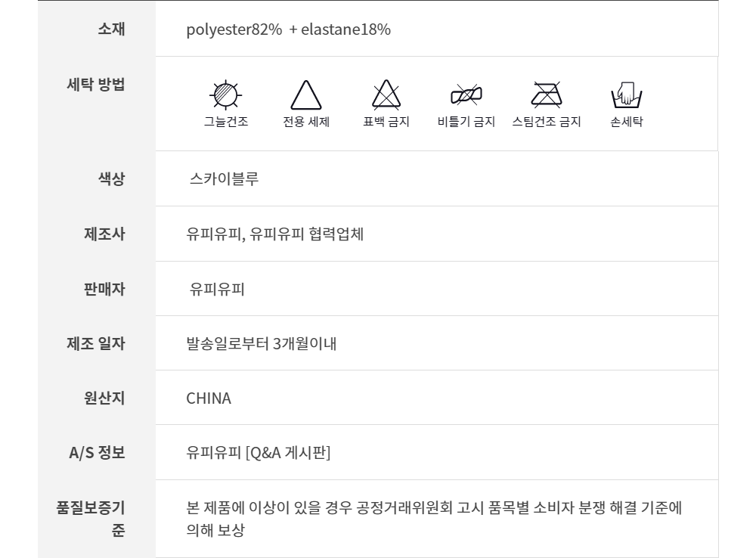The image size is (756, 558).
Task: Click the 표백 금지 caption text
Action: [386, 122]
